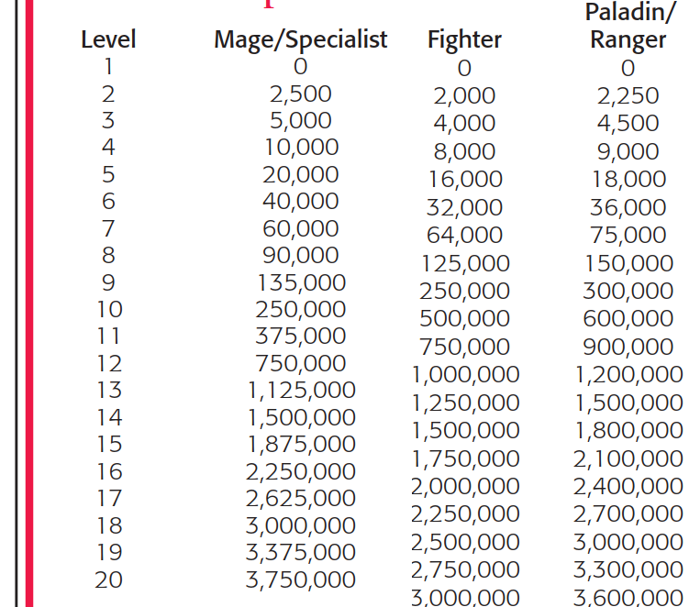Click the 125,000 value in Fighter column
This screenshot has height=607, width=700.
[x=464, y=263]
